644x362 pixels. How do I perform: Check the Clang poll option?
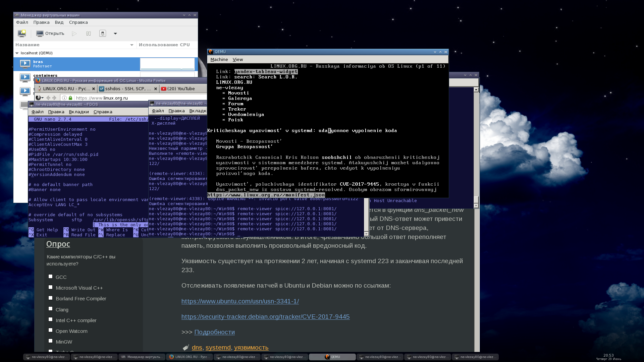[50, 309]
